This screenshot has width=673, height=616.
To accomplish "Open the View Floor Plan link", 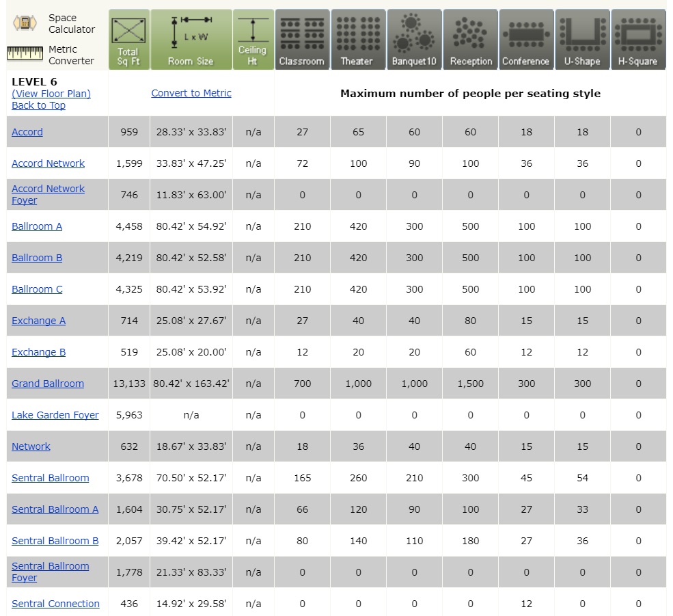I will [51, 94].
